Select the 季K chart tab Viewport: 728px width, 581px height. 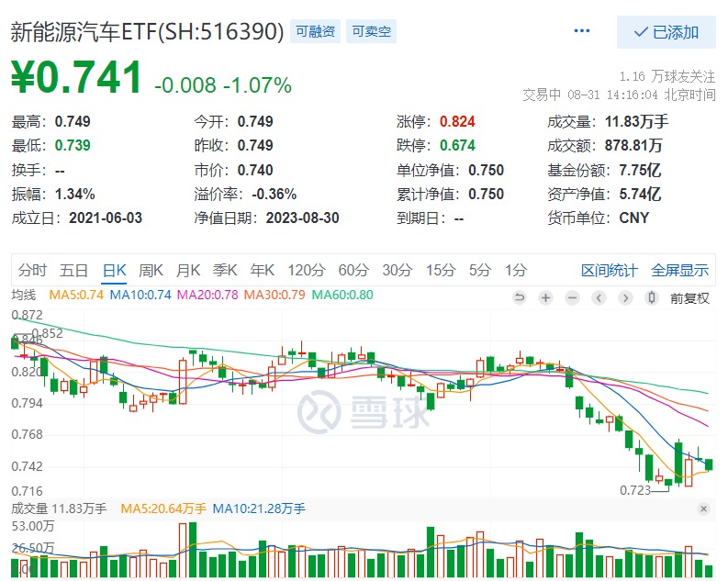(x=225, y=270)
